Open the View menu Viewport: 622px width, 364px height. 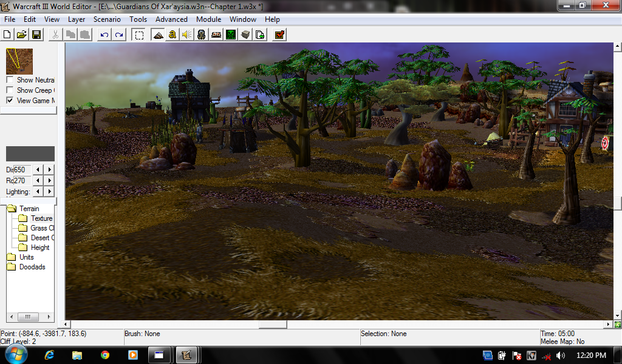click(52, 19)
